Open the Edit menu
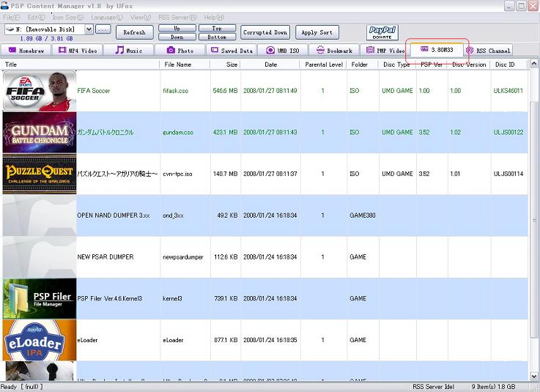Viewport: 540px width, 392px height. [x=37, y=17]
